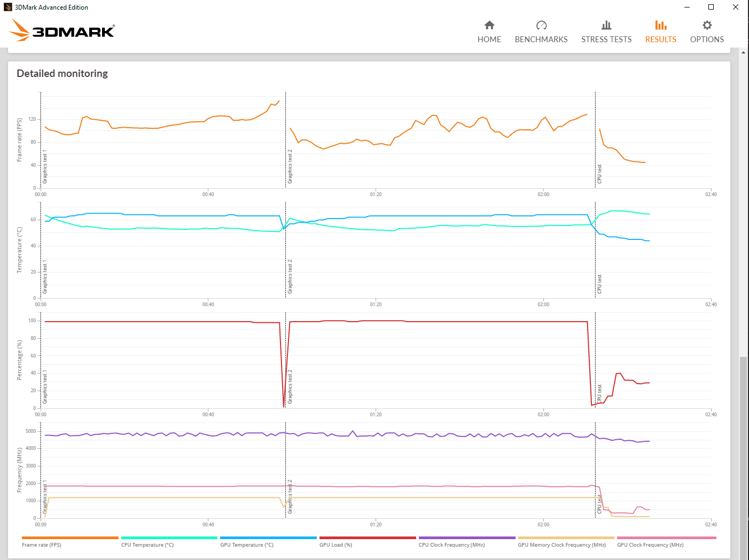This screenshot has height=560, width=749.
Task: Click pink GPU Clock Frequency color bar
Action: point(667,538)
